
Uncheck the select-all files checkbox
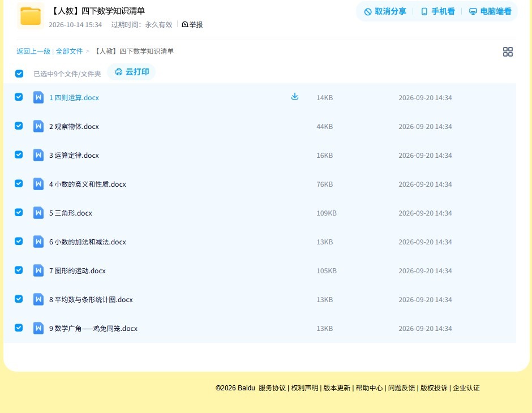(19, 74)
